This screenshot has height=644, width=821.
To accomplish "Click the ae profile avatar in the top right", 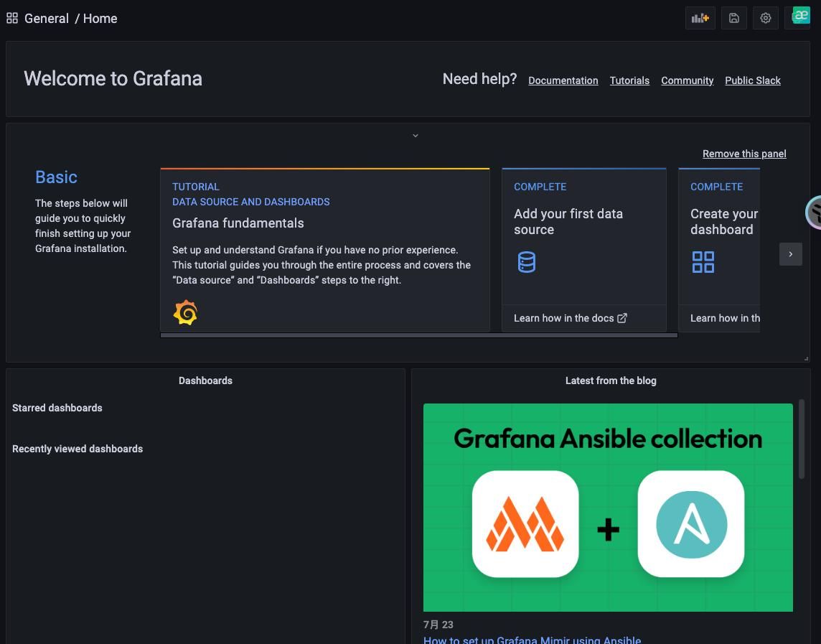I will (x=799, y=14).
